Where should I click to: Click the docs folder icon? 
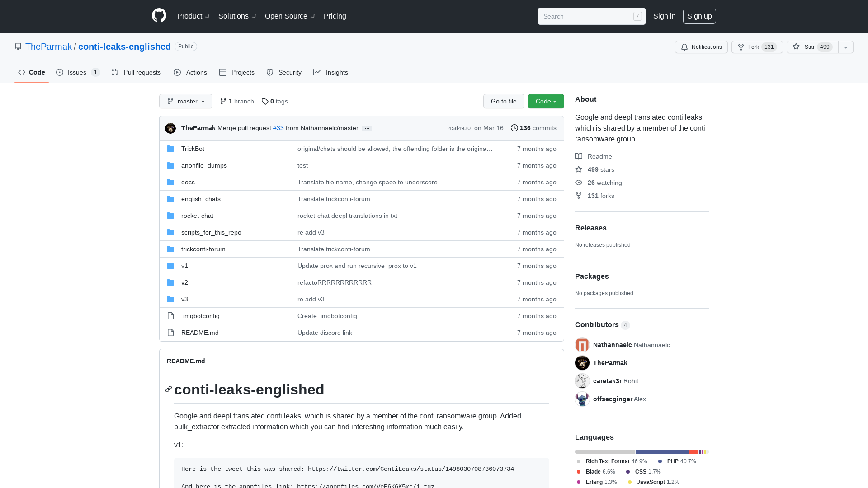pos(170,182)
